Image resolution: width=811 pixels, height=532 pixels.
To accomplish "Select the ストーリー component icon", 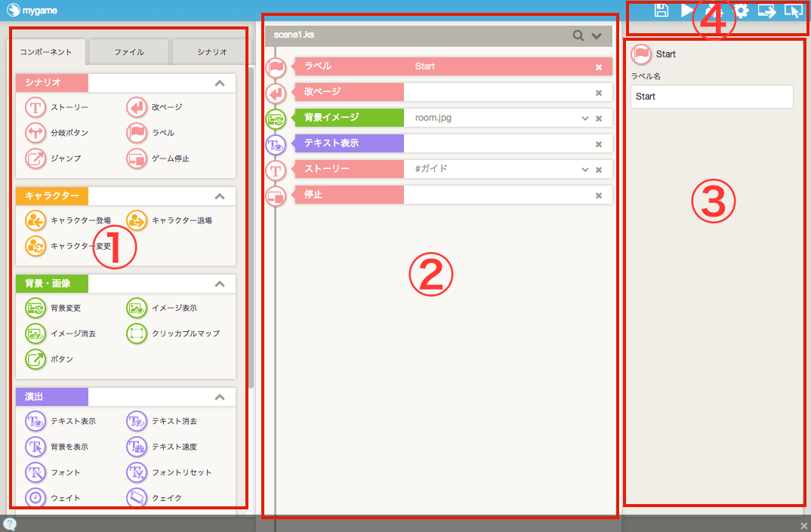I will (35, 108).
